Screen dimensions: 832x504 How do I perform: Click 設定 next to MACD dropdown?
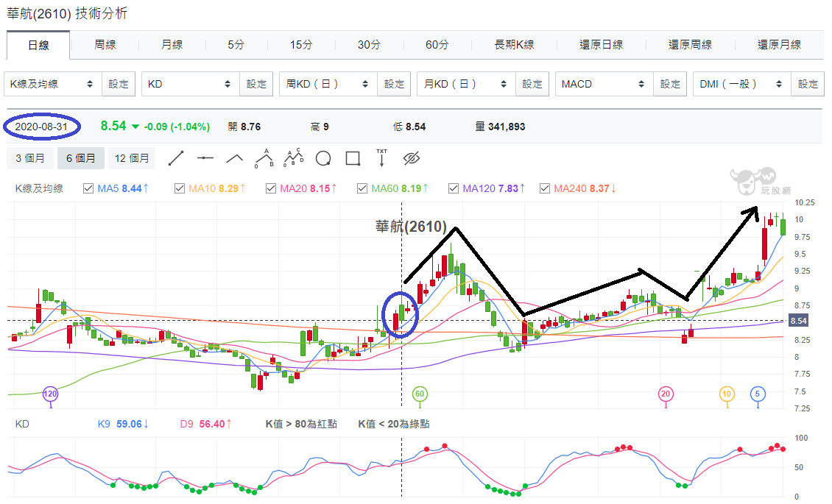670,84
